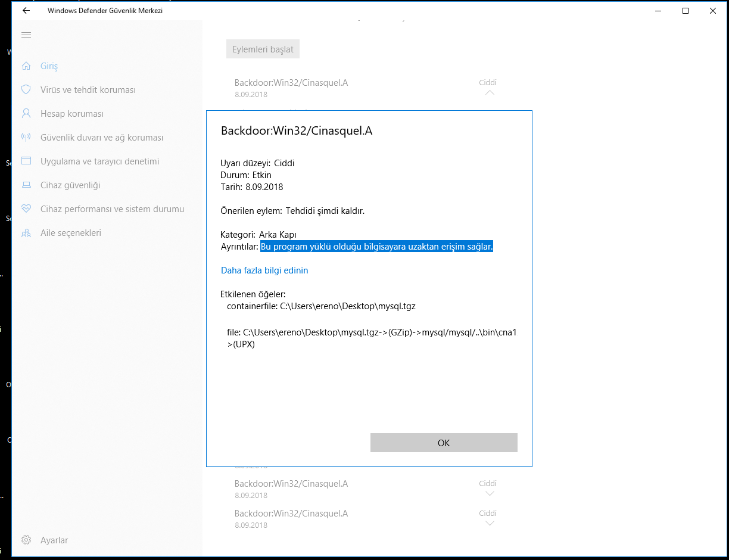Screen dimensions: 729x560
Task: Minimize the Windows Defender window
Action: pyautogui.click(x=658, y=11)
